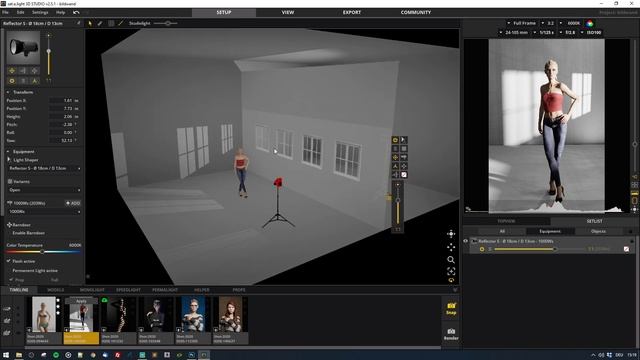Toggle the Variants checkbox
The image size is (640, 360).
[10, 182]
